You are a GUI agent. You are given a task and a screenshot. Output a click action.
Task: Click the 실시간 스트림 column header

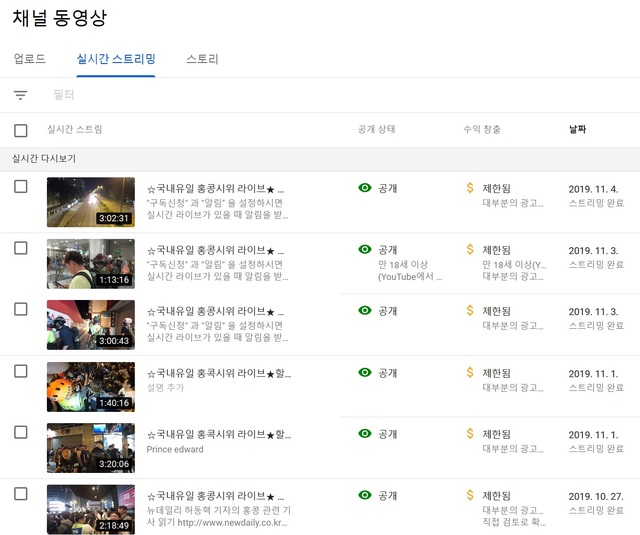tap(75, 129)
